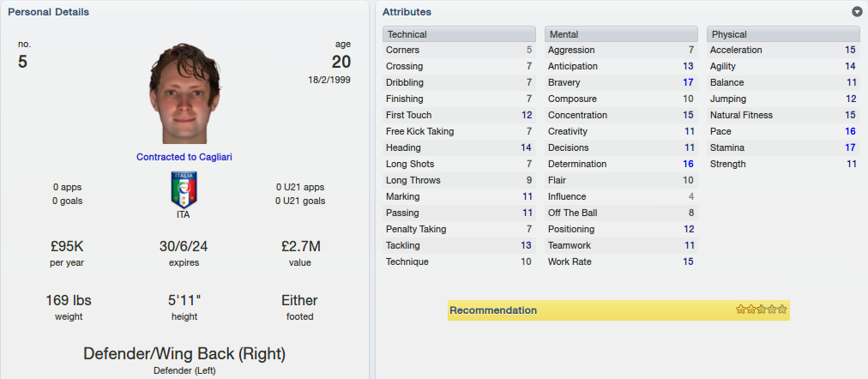The height and width of the screenshot is (379, 868).
Task: Click the £2.7M value figure
Action: [300, 247]
